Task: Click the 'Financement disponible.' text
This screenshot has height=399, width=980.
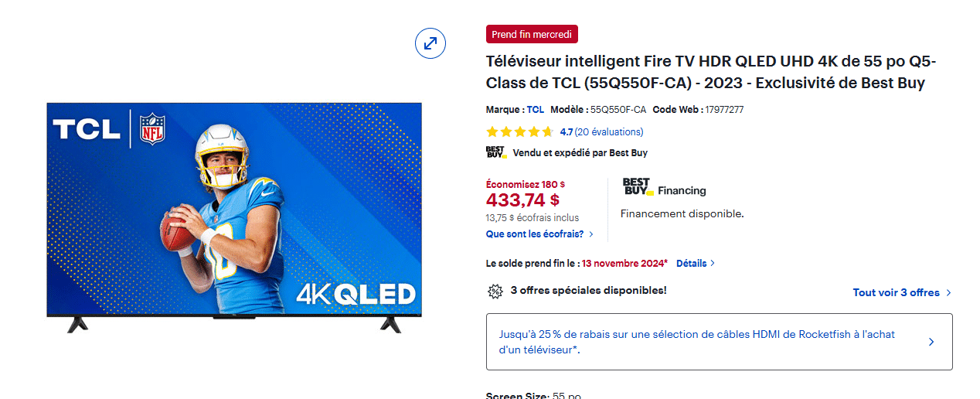Action: [682, 213]
